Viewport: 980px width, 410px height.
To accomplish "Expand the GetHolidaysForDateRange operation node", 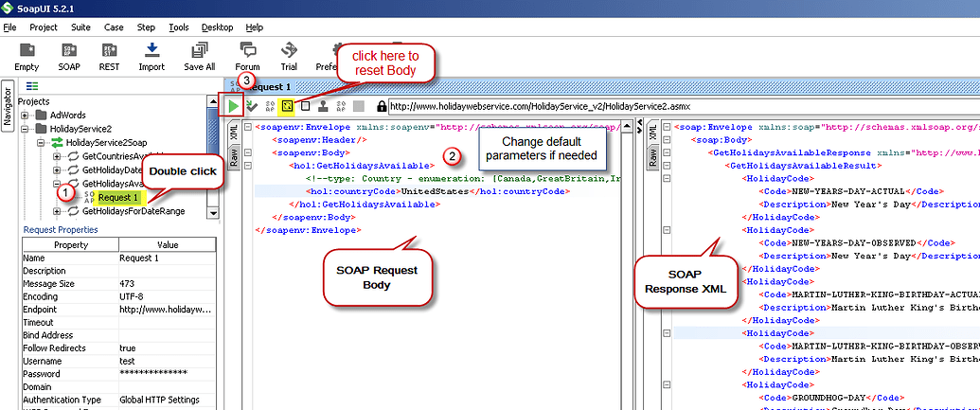I will [x=56, y=211].
